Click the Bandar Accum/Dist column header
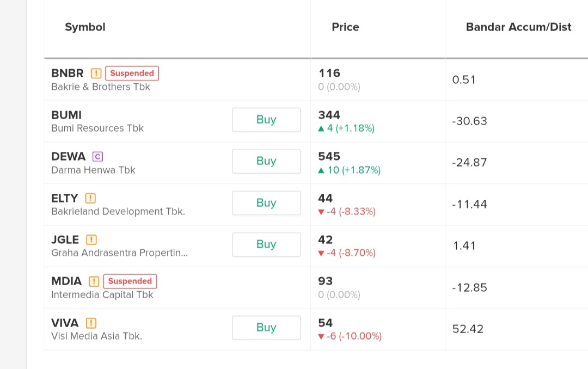Image resolution: width=588 pixels, height=369 pixels. (518, 27)
